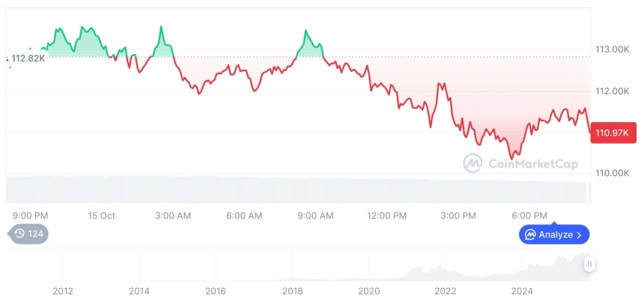Jump to 2020 on the overview timeline
This screenshot has width=644, height=300.
click(x=368, y=290)
